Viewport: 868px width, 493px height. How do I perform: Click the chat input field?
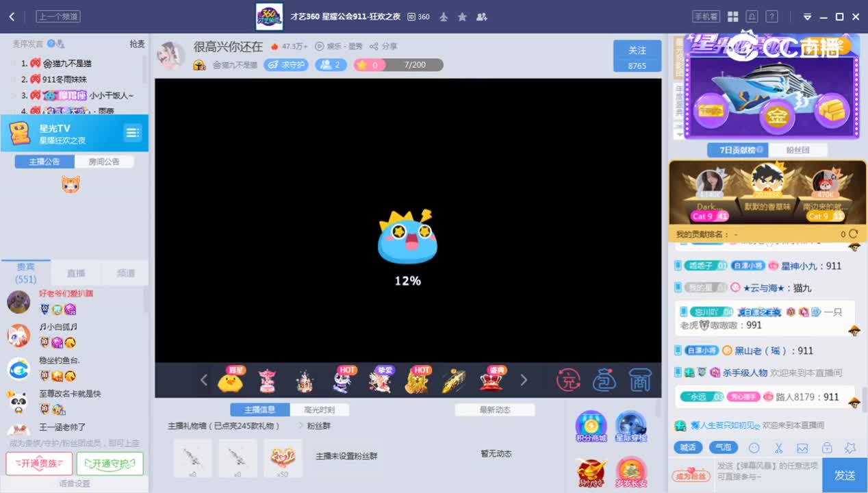coord(767,475)
